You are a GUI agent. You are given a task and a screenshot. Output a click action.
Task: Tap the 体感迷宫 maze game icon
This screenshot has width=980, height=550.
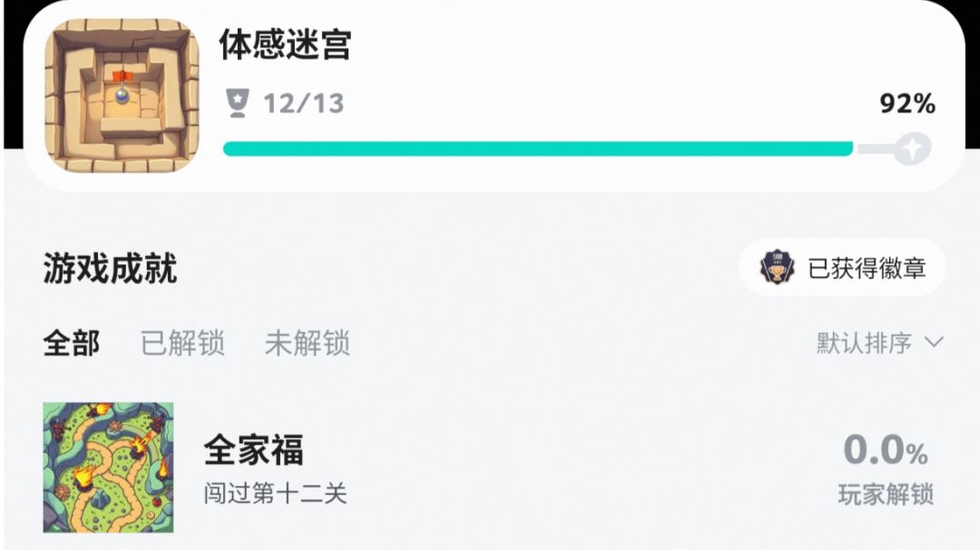pyautogui.click(x=121, y=96)
